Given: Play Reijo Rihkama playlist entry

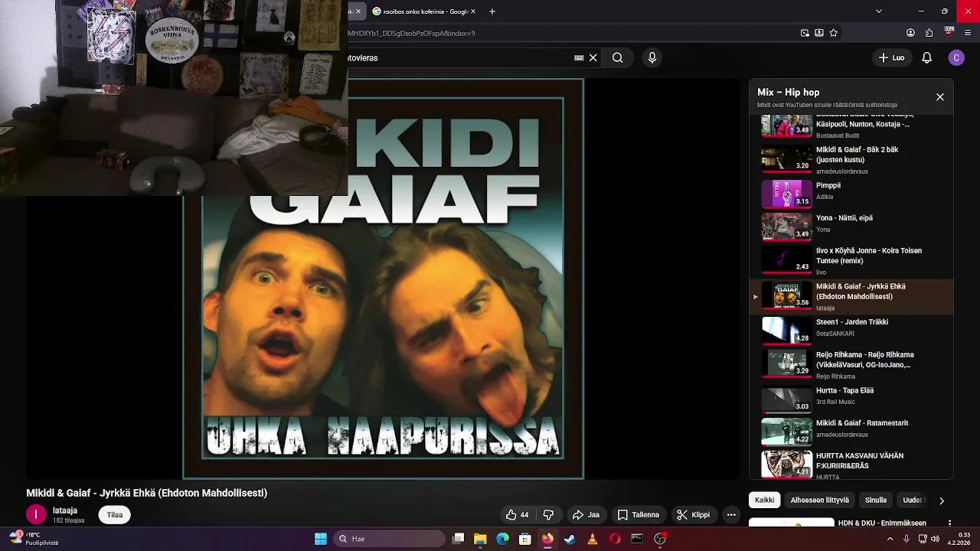Looking at the screenshot, I should 851,365.
